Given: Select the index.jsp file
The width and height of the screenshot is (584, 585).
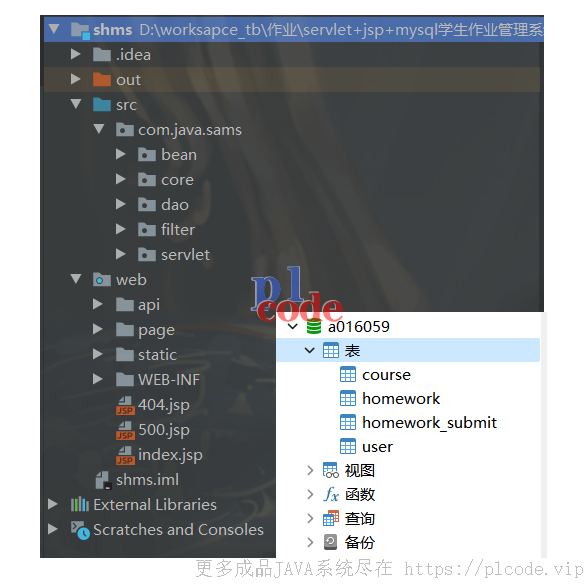Looking at the screenshot, I should point(170,455).
